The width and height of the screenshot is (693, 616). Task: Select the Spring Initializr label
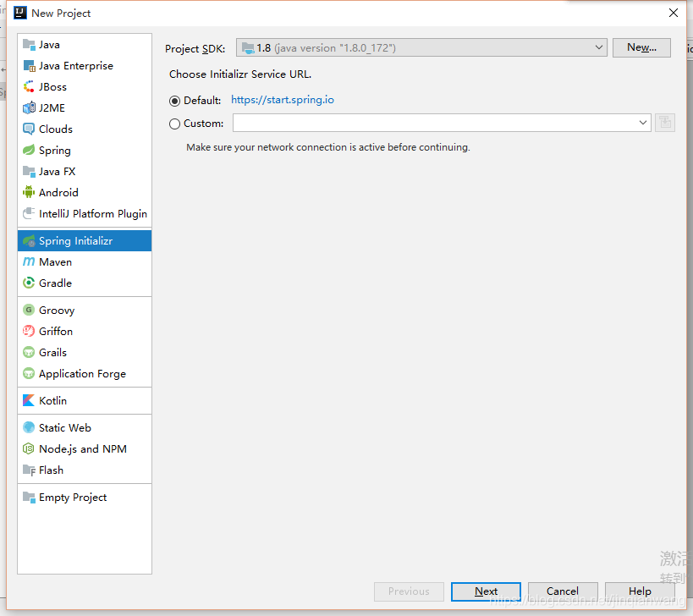pyautogui.click(x=75, y=241)
